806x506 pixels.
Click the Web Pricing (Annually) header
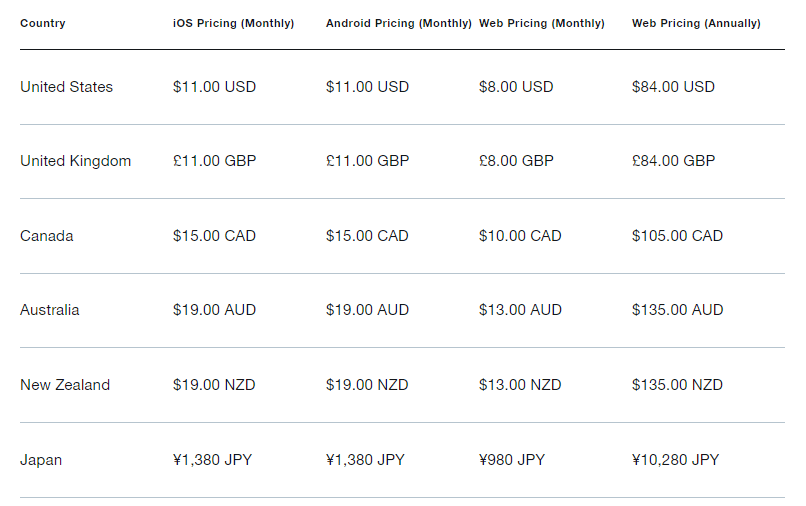tap(696, 23)
